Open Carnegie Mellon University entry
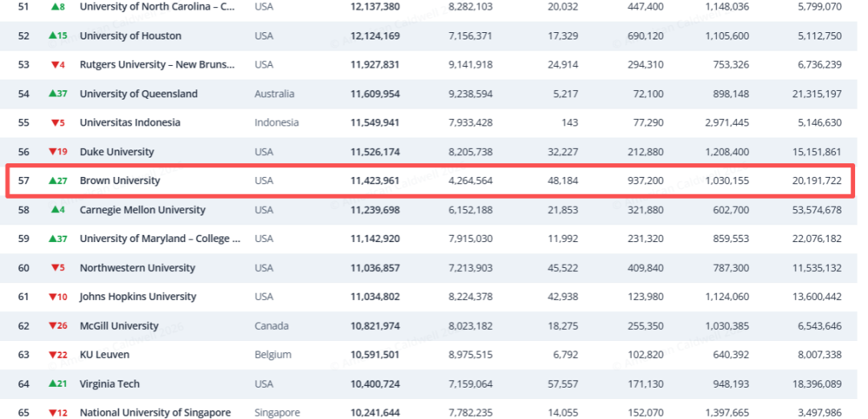Image resolution: width=868 pixels, height=419 pixels. point(142,210)
